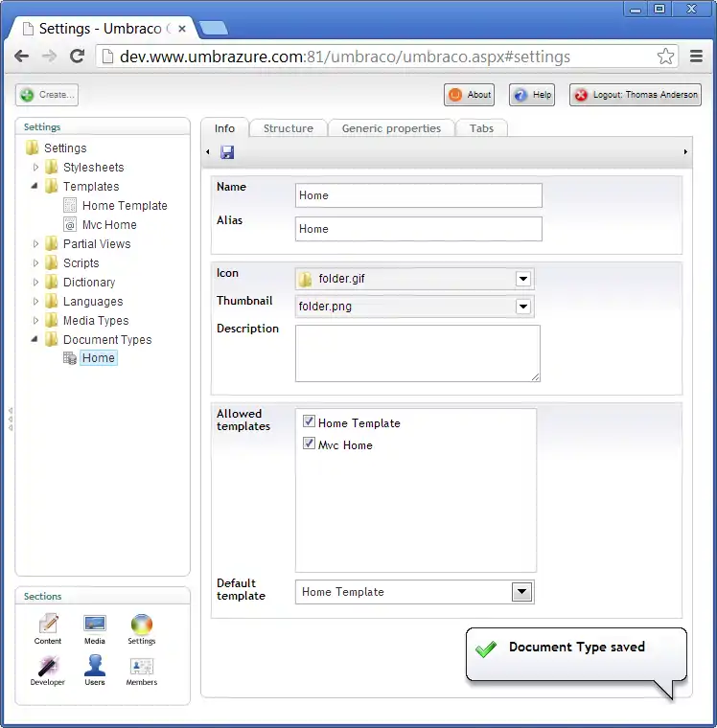This screenshot has width=717, height=728.
Task: Open the Thumbnail dropdown
Action: [x=522, y=307]
